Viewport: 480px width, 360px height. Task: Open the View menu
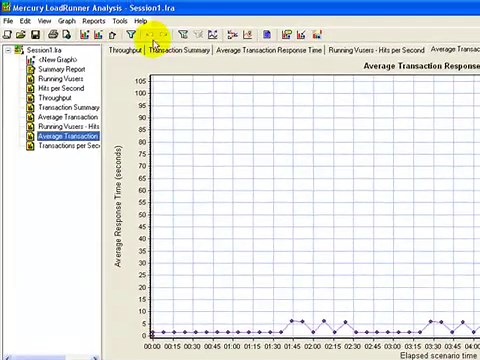click(x=44, y=21)
